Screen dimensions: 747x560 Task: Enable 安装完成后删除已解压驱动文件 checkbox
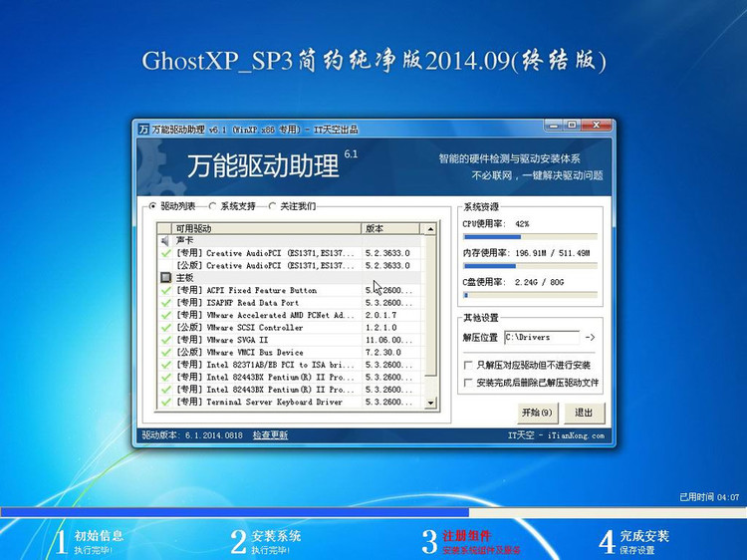pos(468,383)
